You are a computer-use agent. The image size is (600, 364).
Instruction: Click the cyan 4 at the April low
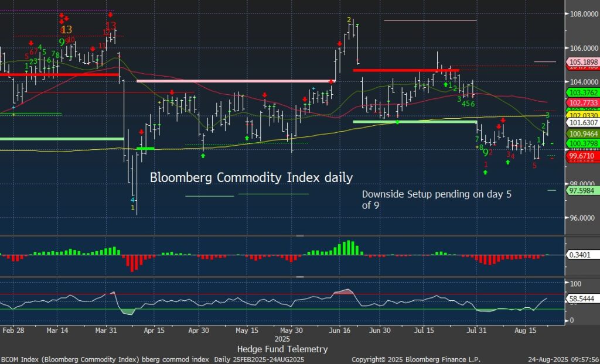[132, 200]
